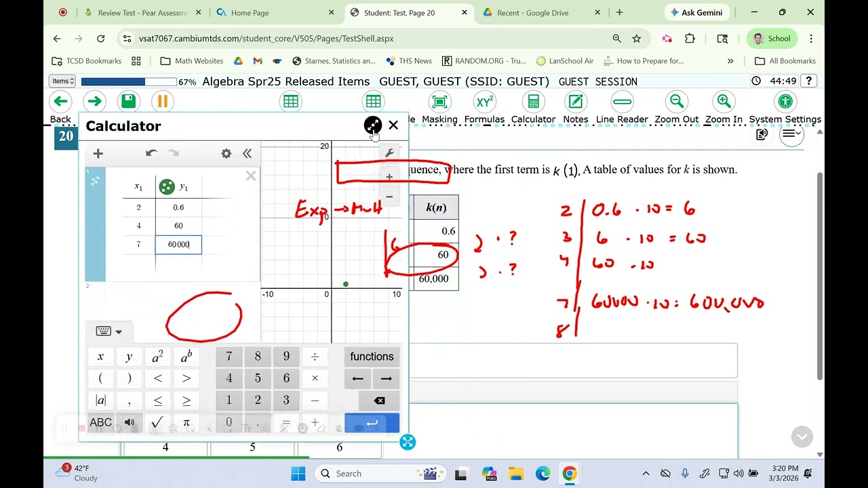Image resolution: width=868 pixels, height=488 pixels.
Task: Zoom in on the graph with plus
Action: coord(389,177)
